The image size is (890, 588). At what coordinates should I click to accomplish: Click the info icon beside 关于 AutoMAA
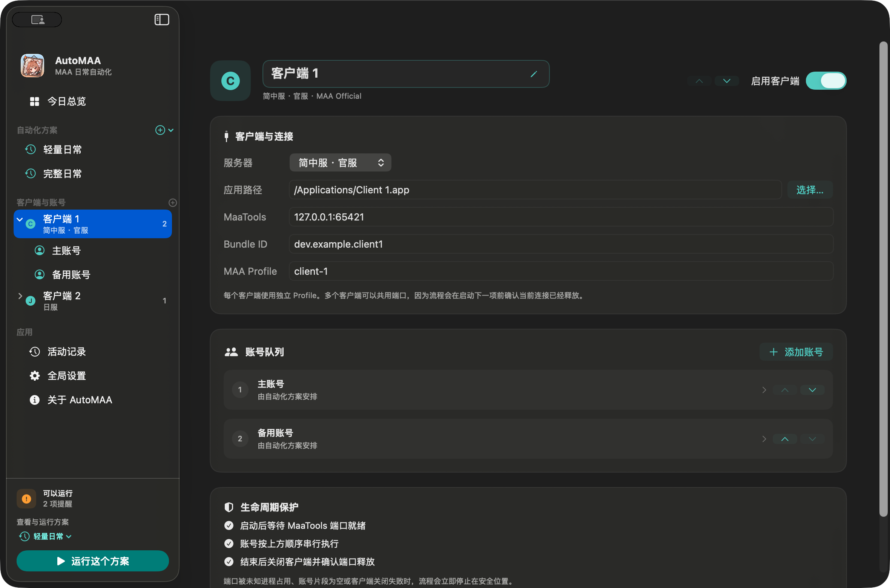pyautogui.click(x=35, y=400)
